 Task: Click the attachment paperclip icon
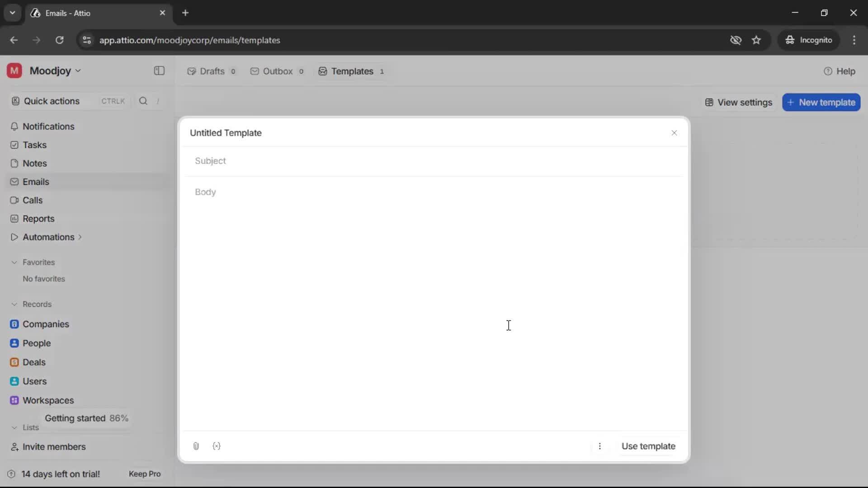[x=196, y=446]
